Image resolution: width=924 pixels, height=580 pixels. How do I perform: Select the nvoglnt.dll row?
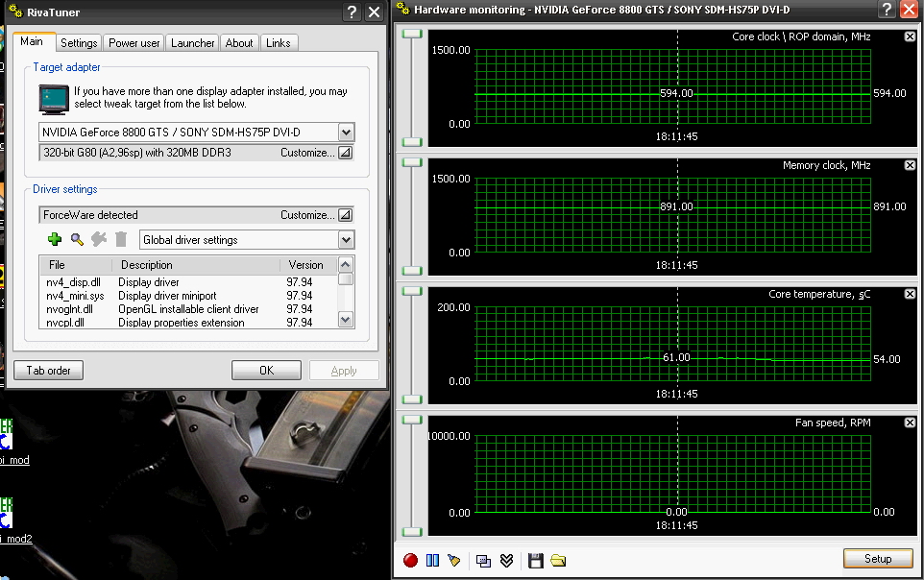[188, 309]
